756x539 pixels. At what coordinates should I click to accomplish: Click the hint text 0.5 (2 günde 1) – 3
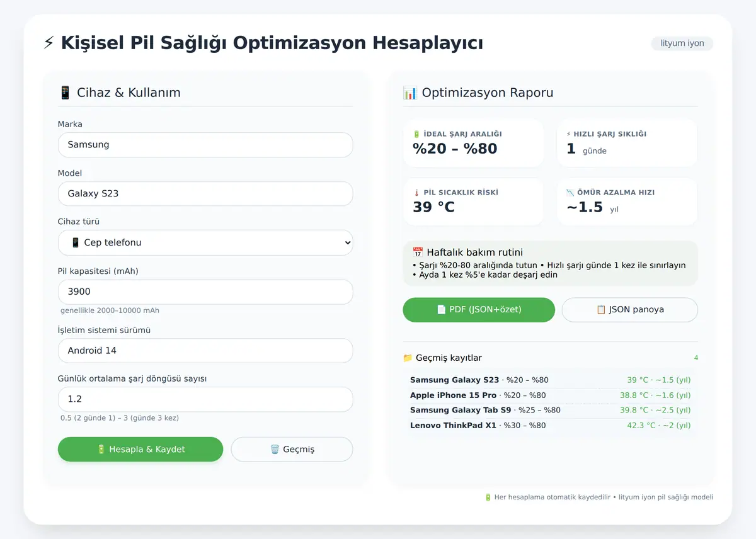[120, 418]
